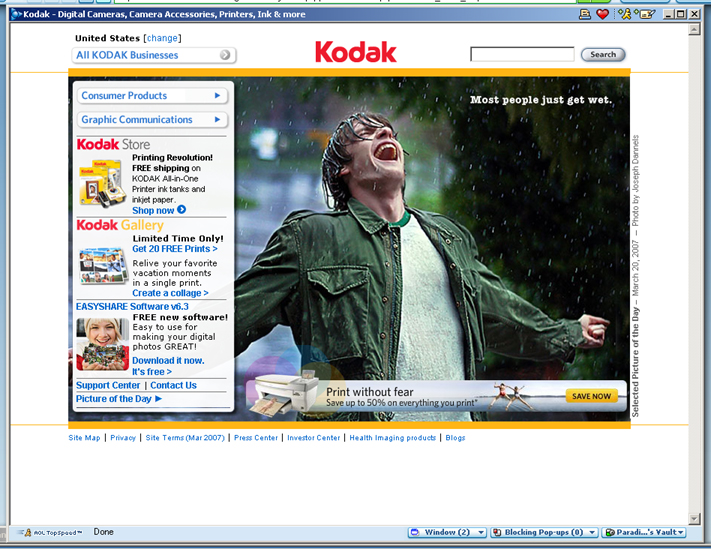Click the It's free link
Screen dimensions: 711x549
tap(152, 372)
